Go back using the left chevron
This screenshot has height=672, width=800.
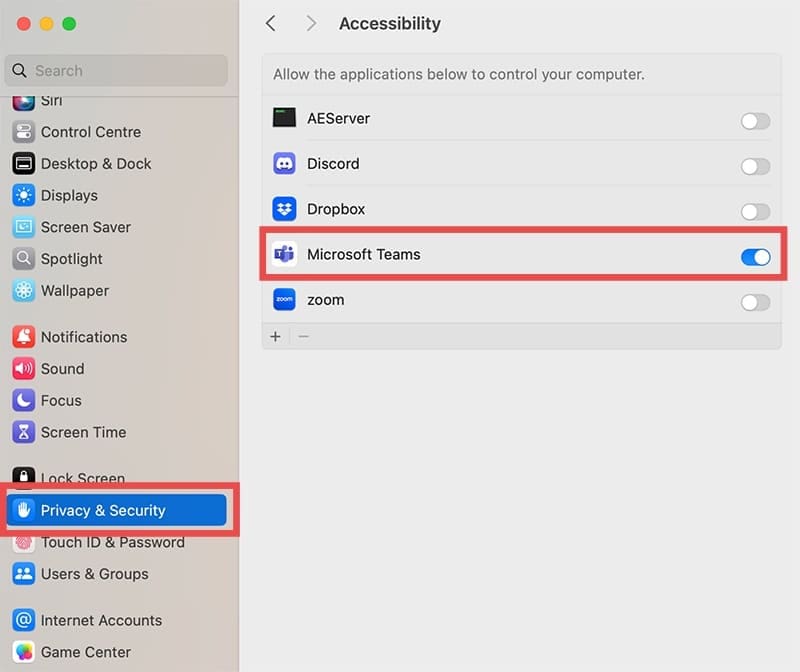(x=270, y=23)
